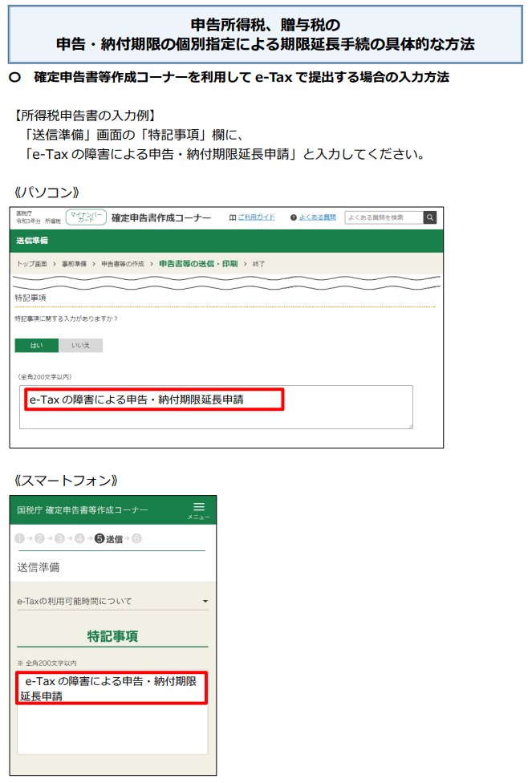This screenshot has width=532, height=783.
Task: Click step 2 circle in smartphone progress
Action: point(39,538)
